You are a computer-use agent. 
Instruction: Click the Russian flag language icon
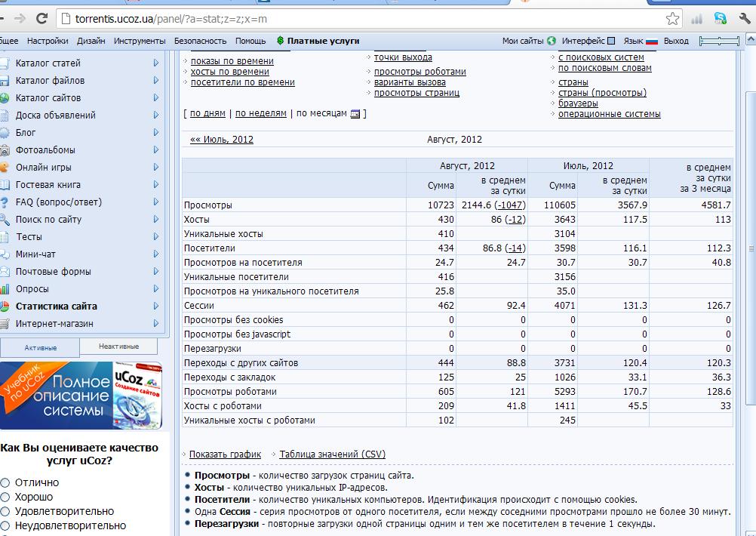pyautogui.click(x=652, y=41)
